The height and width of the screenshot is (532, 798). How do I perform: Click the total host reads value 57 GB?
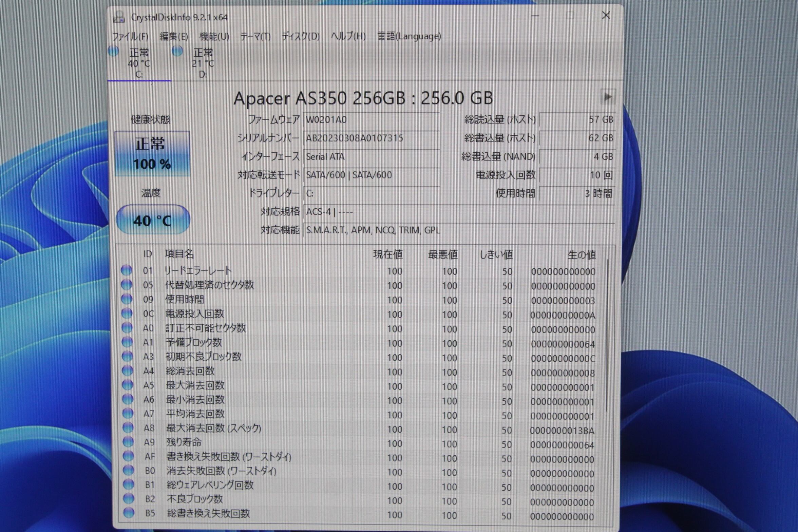[577, 119]
